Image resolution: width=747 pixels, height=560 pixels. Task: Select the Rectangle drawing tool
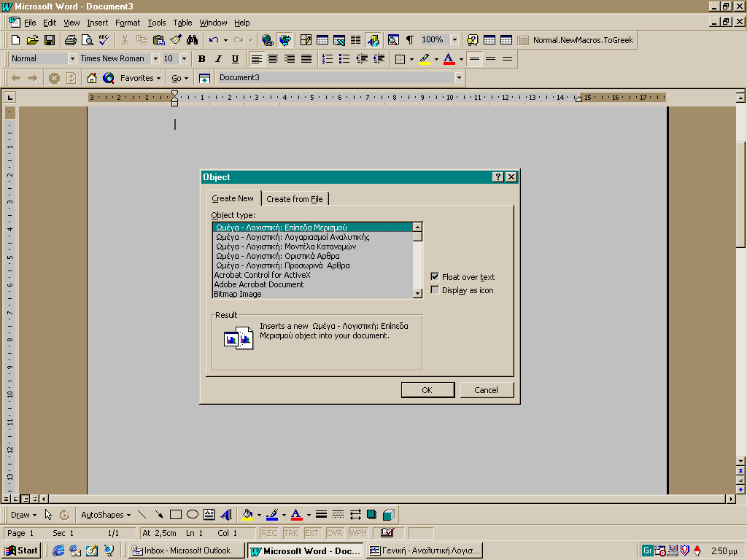point(176,515)
